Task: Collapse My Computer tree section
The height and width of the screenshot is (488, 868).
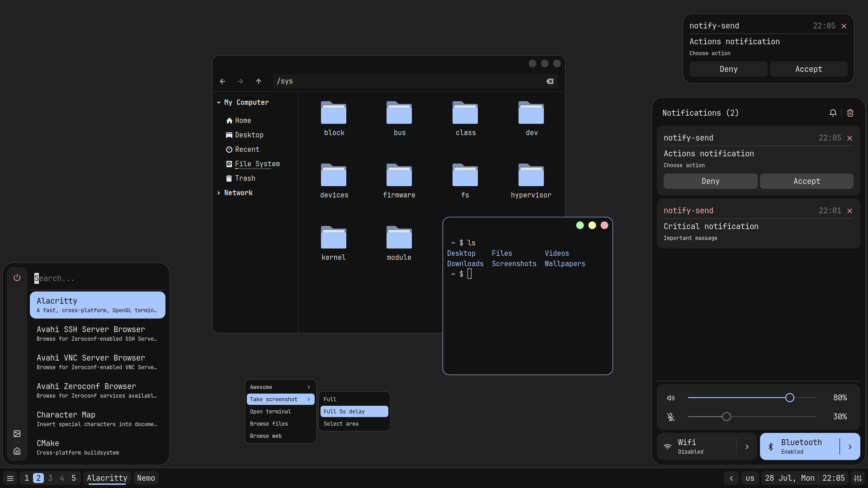Action: click(x=219, y=103)
